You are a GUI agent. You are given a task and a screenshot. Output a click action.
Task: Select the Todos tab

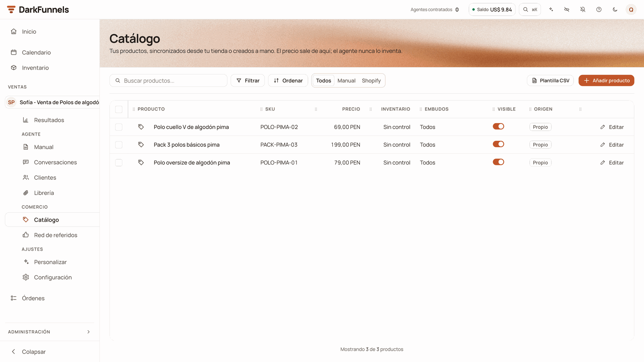click(x=324, y=80)
